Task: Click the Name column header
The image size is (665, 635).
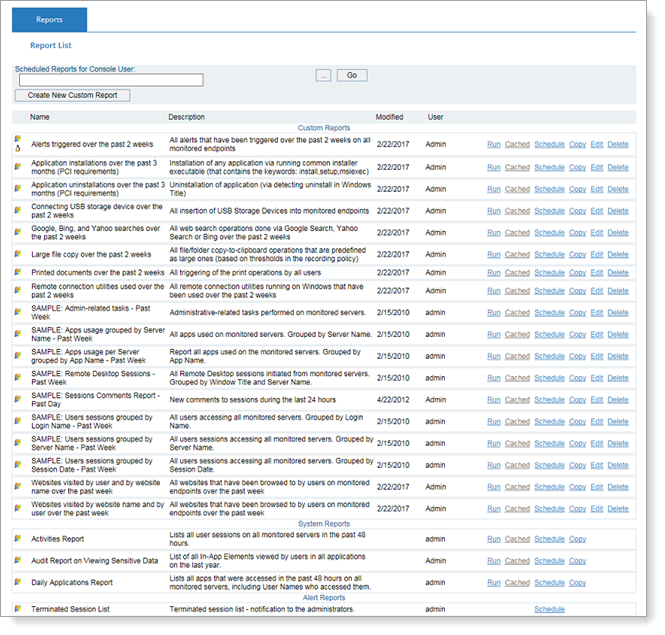Action: [x=40, y=117]
